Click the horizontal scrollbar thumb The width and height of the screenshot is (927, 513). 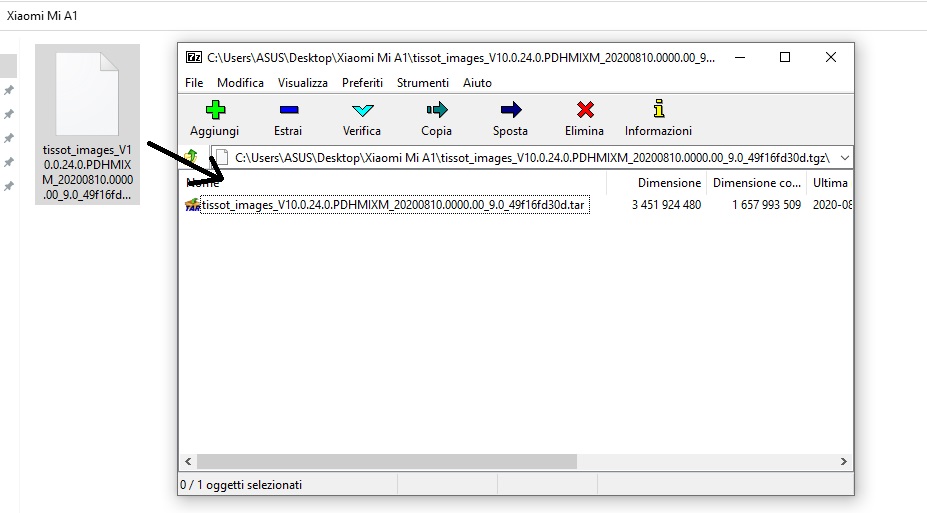coord(387,462)
